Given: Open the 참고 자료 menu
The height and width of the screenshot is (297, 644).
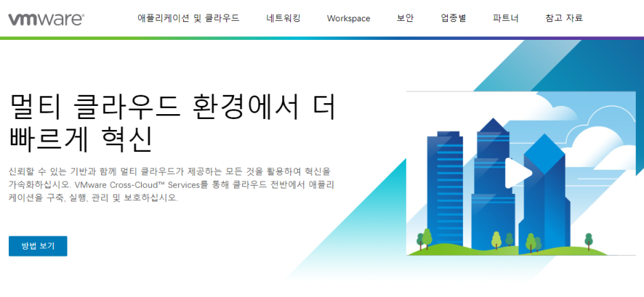Looking at the screenshot, I should [x=564, y=18].
